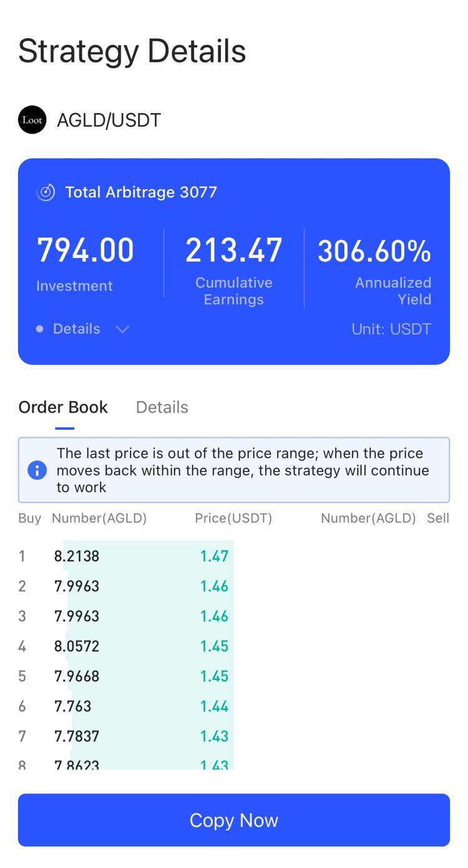Click the price out-of-range notice banner

tap(242, 470)
